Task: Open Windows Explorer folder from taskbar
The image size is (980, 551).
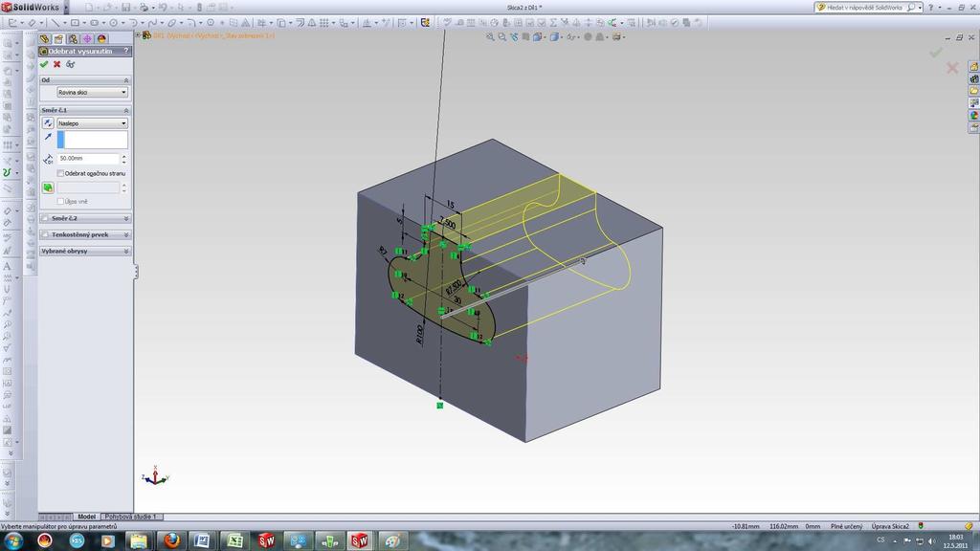Action: coord(139,540)
